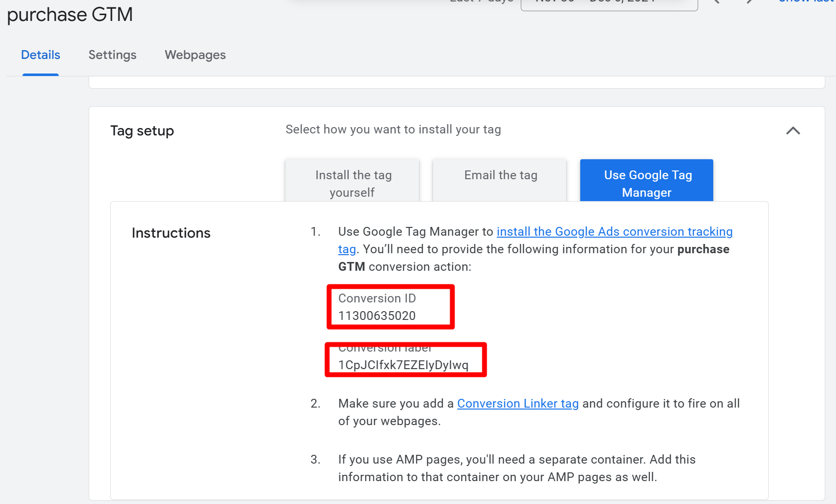Select the Conversion label value
836x504 pixels.
tap(403, 363)
